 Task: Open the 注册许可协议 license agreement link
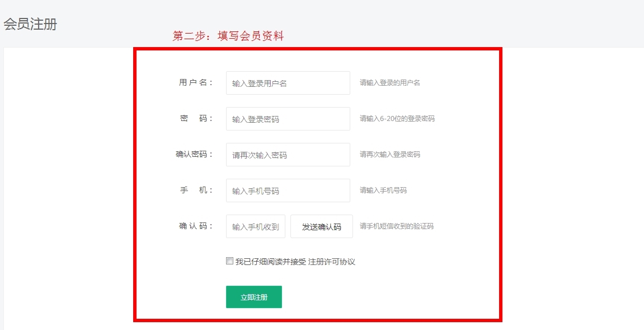click(x=332, y=262)
